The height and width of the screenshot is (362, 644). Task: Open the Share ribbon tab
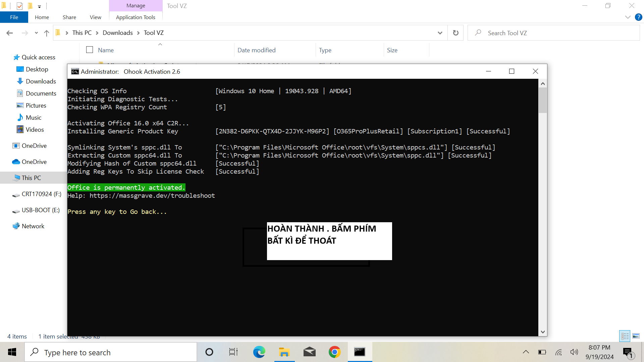(x=69, y=17)
